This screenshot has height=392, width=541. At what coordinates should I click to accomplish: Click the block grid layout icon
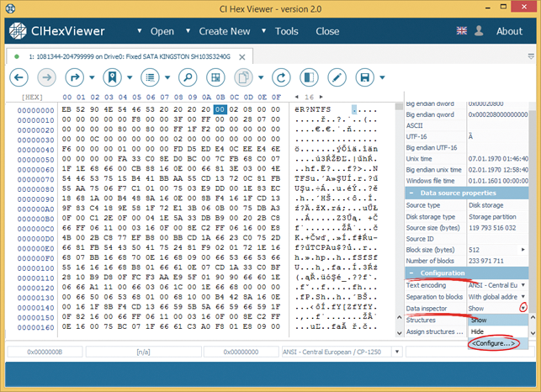click(x=215, y=77)
